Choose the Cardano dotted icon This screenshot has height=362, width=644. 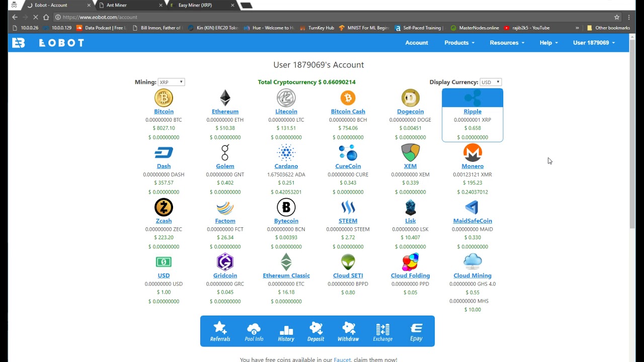coord(286,152)
